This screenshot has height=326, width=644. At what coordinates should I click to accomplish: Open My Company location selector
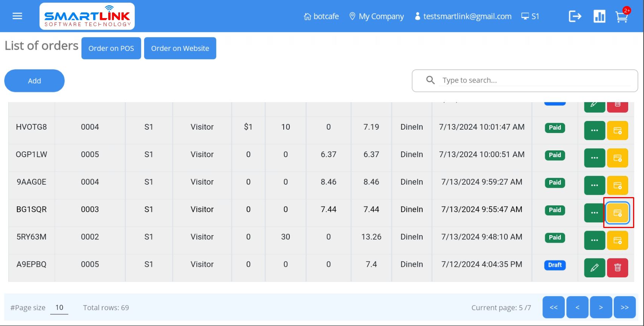[x=377, y=17]
